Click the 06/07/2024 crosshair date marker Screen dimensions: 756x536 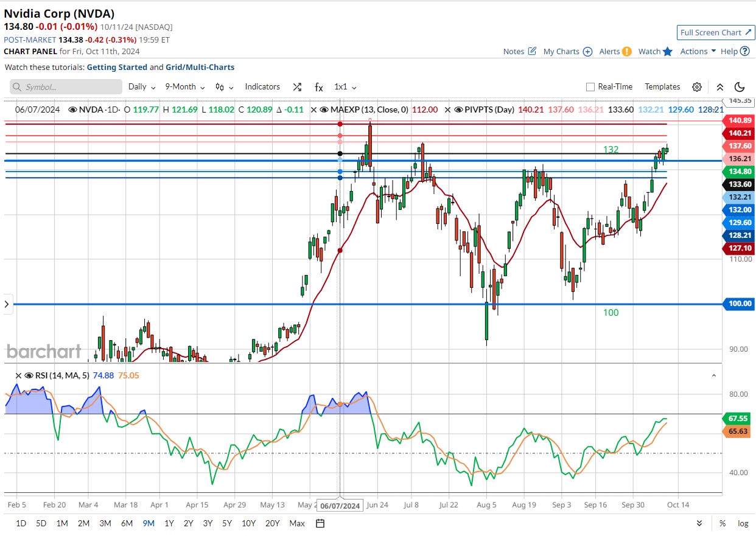340,505
